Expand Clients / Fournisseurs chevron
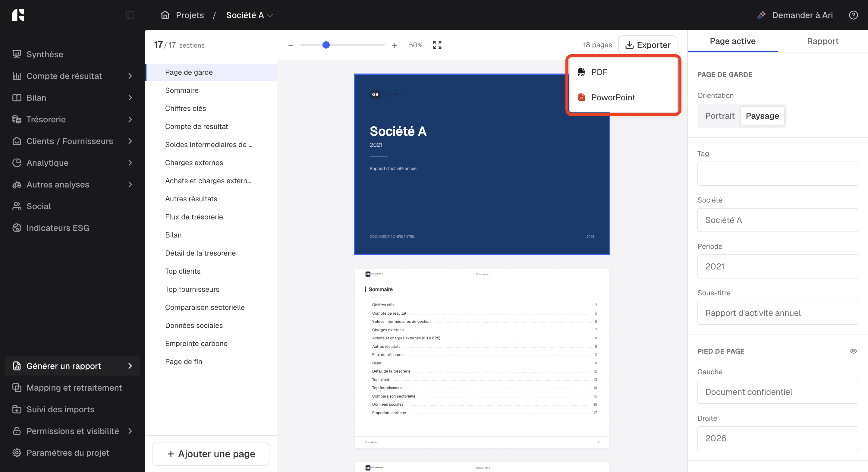 tap(131, 141)
